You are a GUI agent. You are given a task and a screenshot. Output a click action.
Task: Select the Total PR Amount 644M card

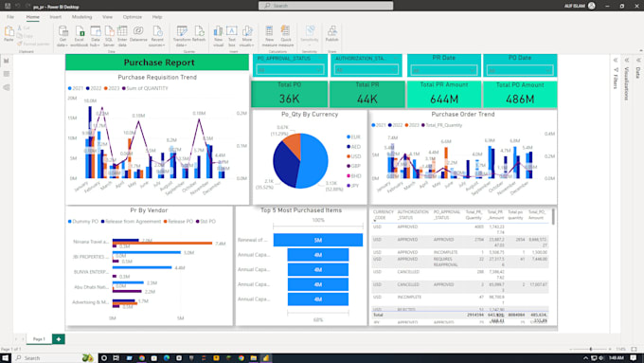(x=444, y=94)
